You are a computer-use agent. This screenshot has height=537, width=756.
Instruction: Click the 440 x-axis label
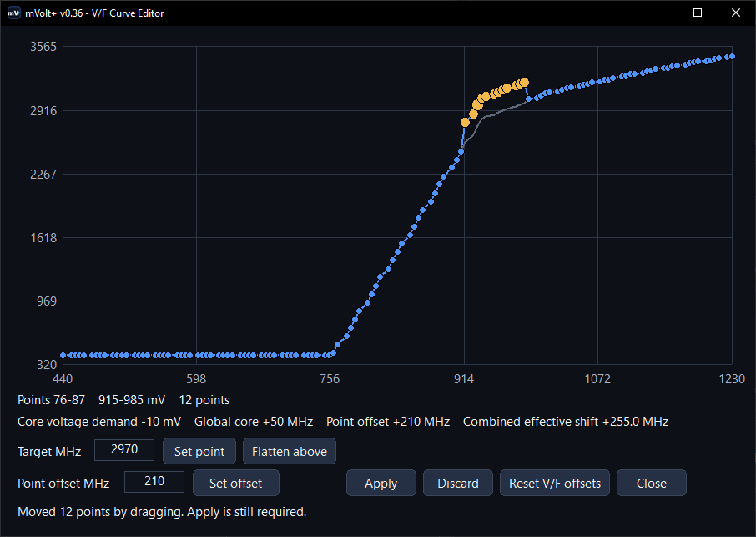point(63,379)
